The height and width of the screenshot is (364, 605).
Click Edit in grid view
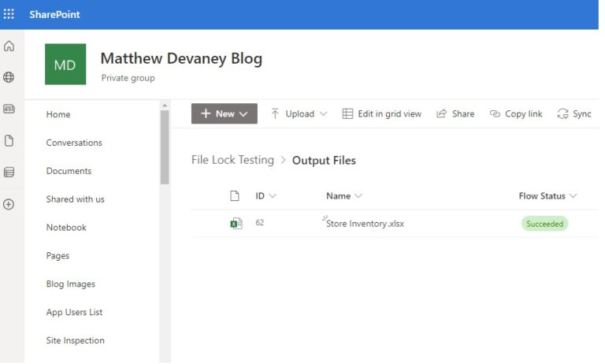pyautogui.click(x=382, y=113)
